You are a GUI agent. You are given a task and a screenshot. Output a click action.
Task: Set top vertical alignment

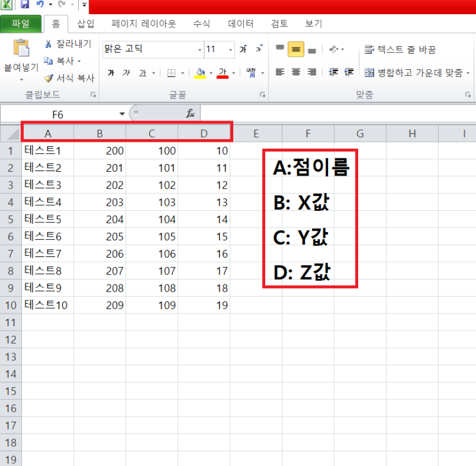[x=280, y=49]
